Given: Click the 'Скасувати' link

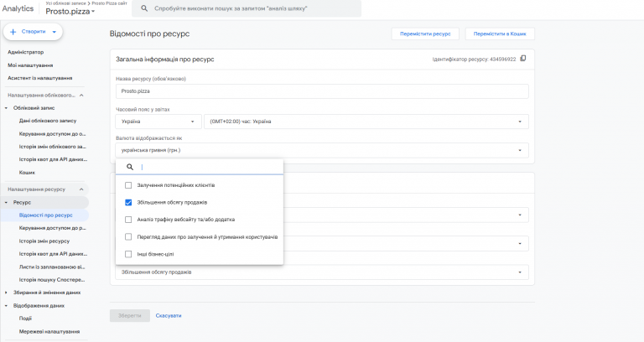Looking at the screenshot, I should [168, 315].
